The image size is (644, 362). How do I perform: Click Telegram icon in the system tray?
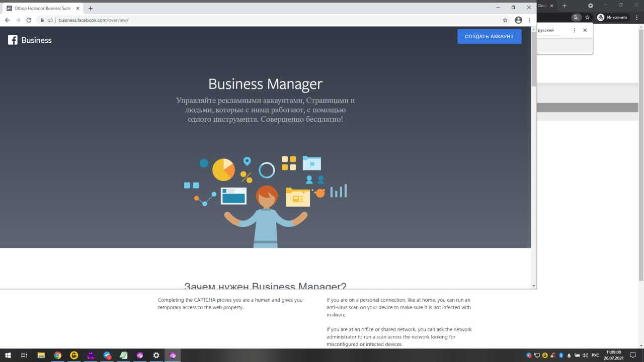pyautogui.click(x=529, y=355)
